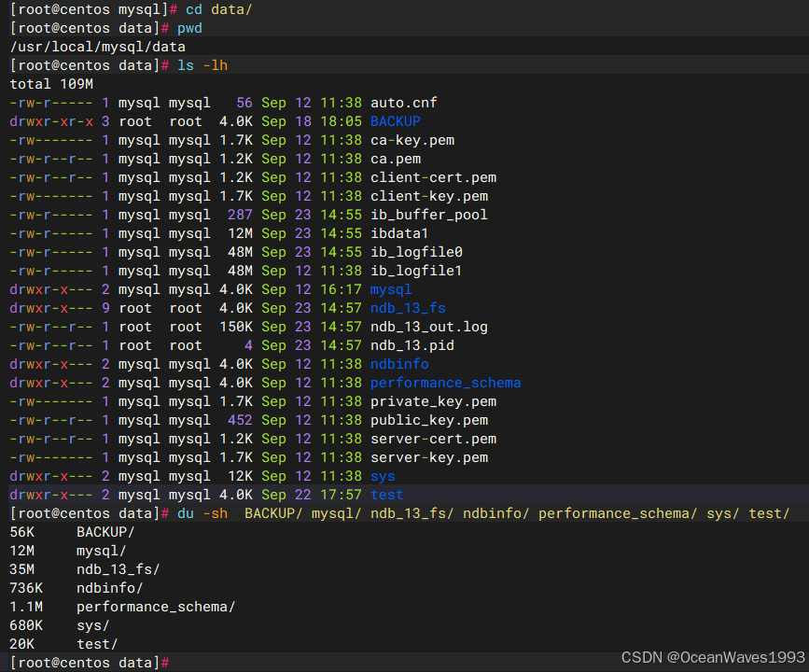Click the '1.1M' size for performance_schema/
Screen dimensions: 809x672
(26, 607)
